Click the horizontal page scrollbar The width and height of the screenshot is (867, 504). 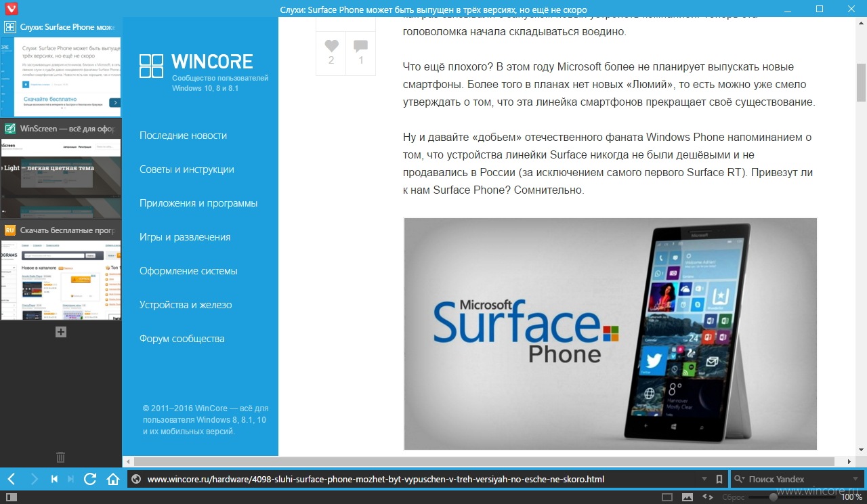tap(484, 461)
